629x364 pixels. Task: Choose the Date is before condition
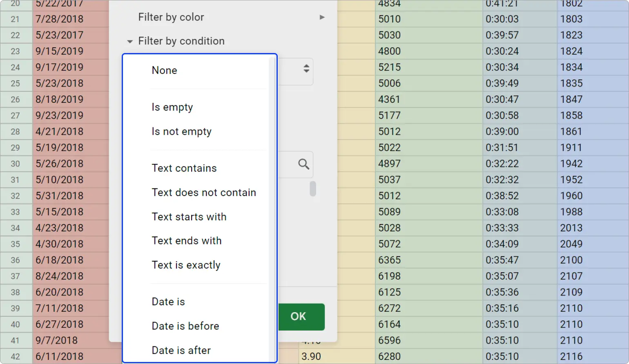click(x=185, y=326)
